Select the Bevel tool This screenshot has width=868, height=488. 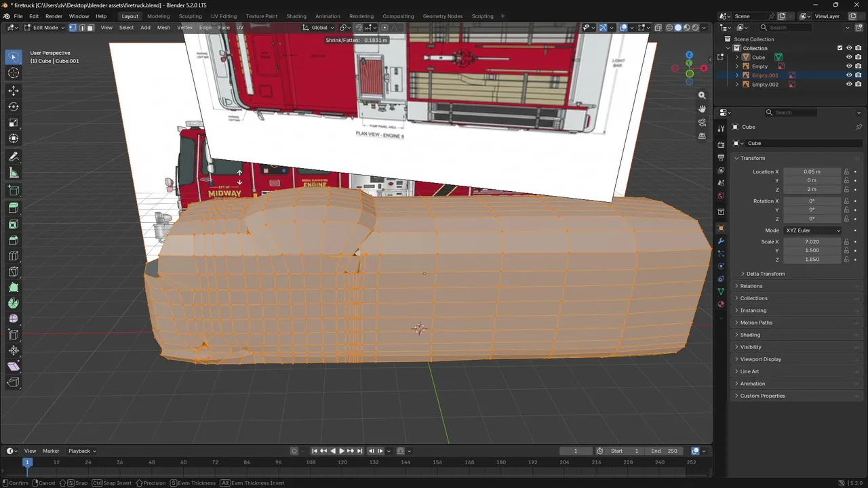click(14, 240)
